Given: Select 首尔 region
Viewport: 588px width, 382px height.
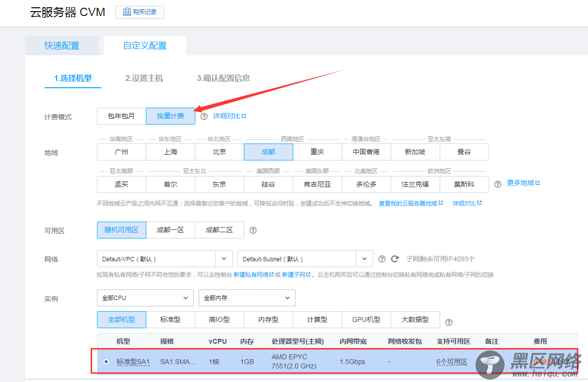Looking at the screenshot, I should point(171,184).
